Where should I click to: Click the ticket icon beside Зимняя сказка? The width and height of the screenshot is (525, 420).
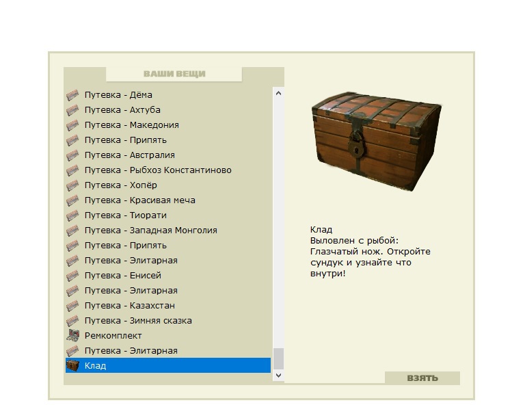(72, 321)
